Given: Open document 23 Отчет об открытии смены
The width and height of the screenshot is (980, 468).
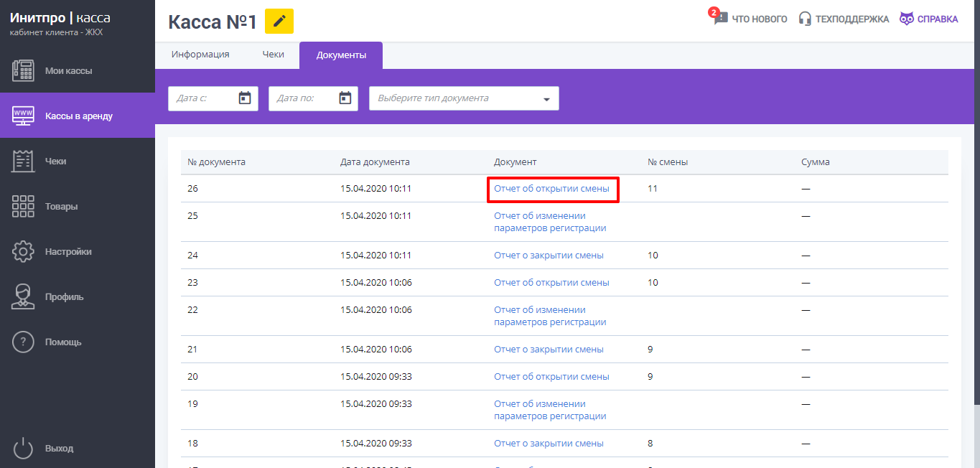Looking at the screenshot, I should click(x=551, y=283).
